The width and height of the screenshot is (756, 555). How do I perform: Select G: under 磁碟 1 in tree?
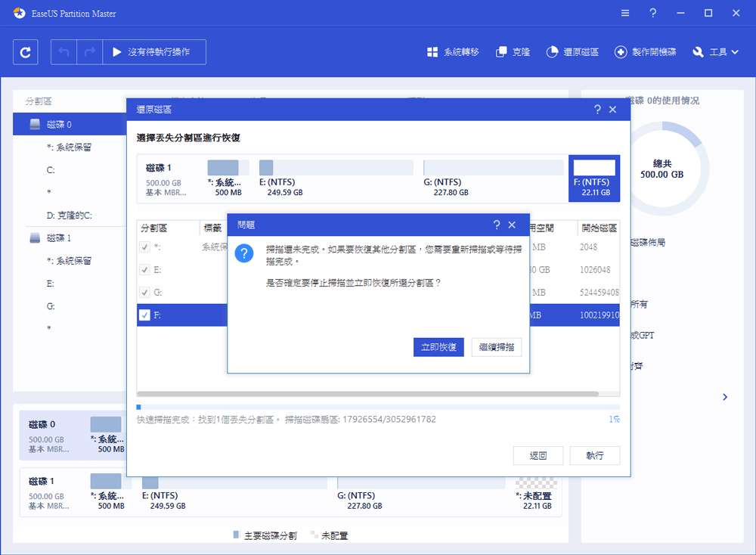pyautogui.click(x=51, y=306)
